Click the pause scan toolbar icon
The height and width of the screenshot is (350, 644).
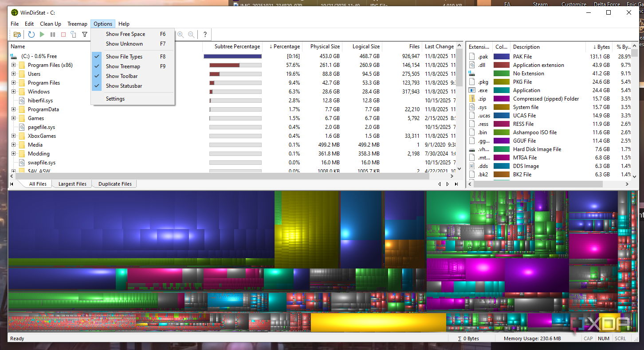pos(53,35)
